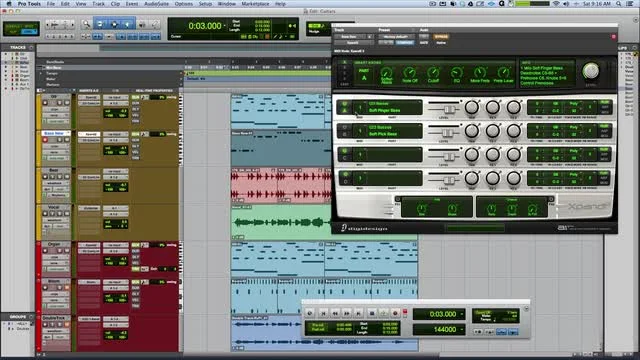Image resolution: width=640 pixels, height=360 pixels.
Task: Open Transport main counter format dropdown
Action: click(462, 314)
